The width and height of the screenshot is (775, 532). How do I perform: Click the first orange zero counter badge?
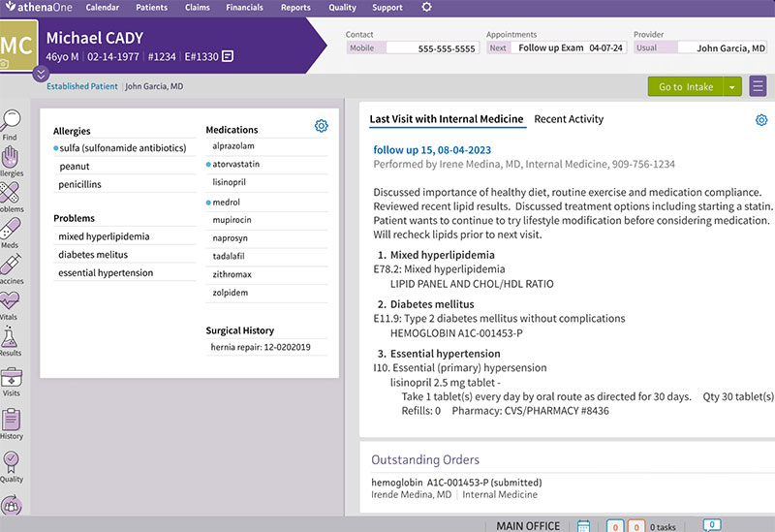pos(615,526)
